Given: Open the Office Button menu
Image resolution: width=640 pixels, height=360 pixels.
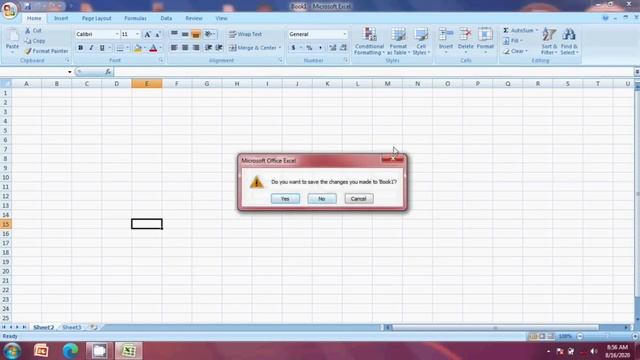Looking at the screenshot, I should click(9, 10).
